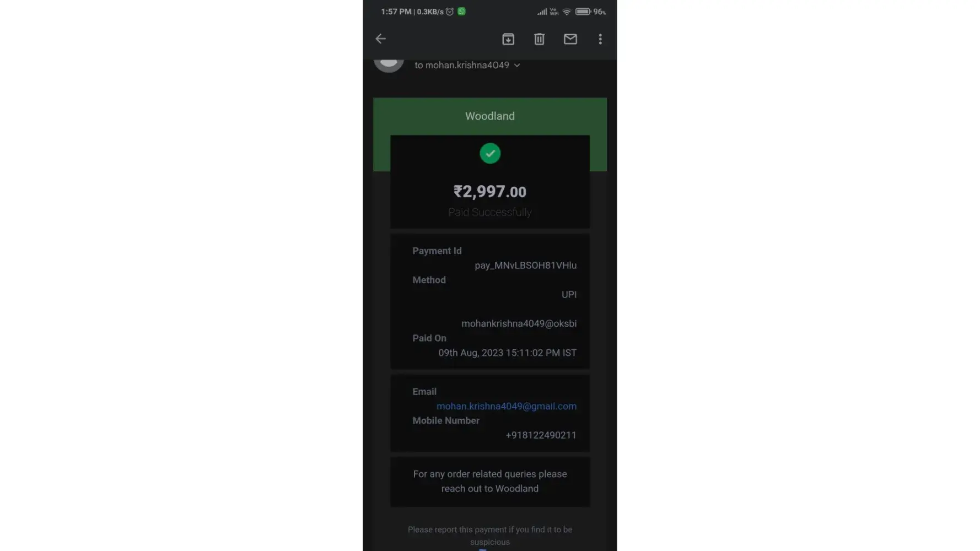Select the payment ID pay_MNvLBSOH81VHlu

[x=526, y=266]
